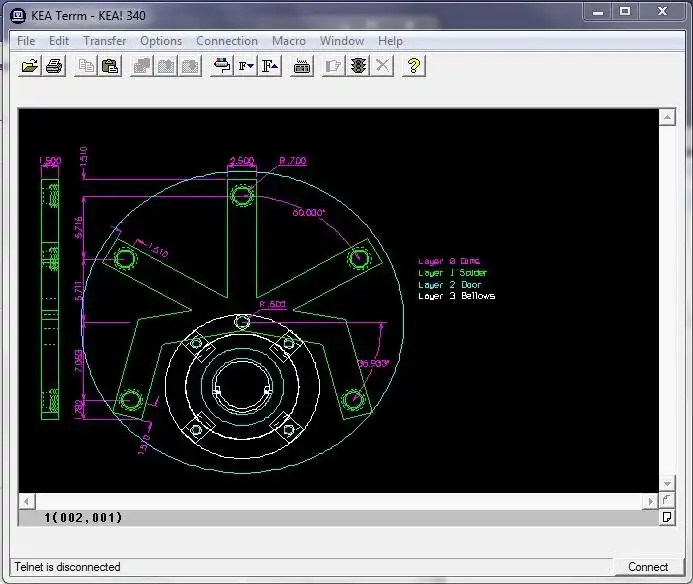Click the yellow question mark help icon
This screenshot has height=584, width=693.
coord(414,66)
